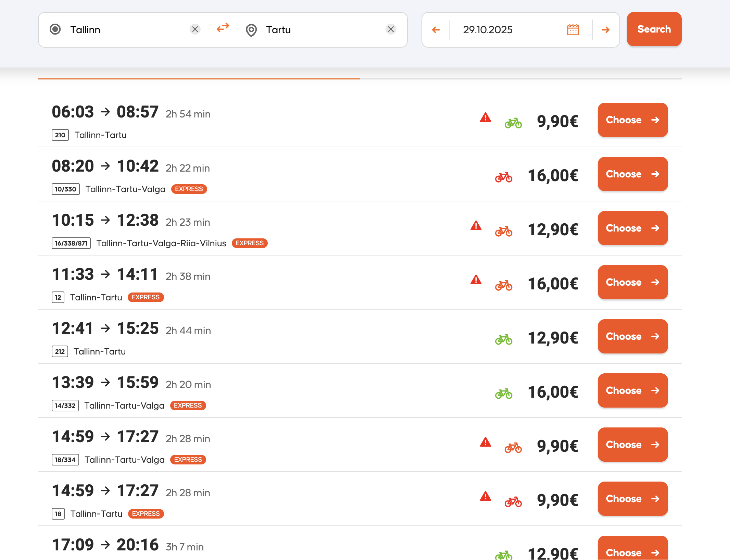Choose the 14:59 Tallinn-Tartu-Valga train
This screenshot has height=560, width=730.
(632, 445)
